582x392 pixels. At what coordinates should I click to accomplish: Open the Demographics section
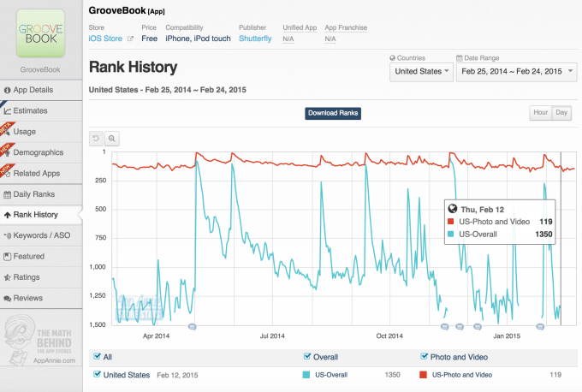pos(41,152)
